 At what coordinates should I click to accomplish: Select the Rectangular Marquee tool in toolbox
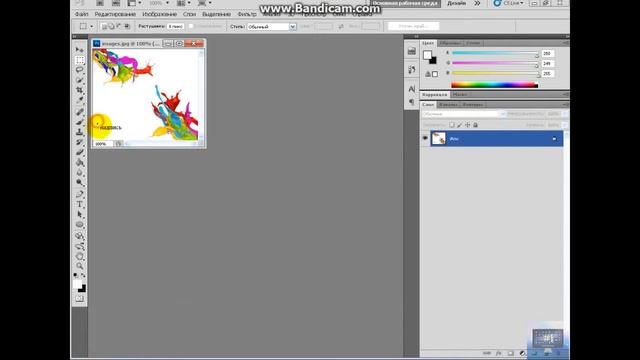coord(80,60)
